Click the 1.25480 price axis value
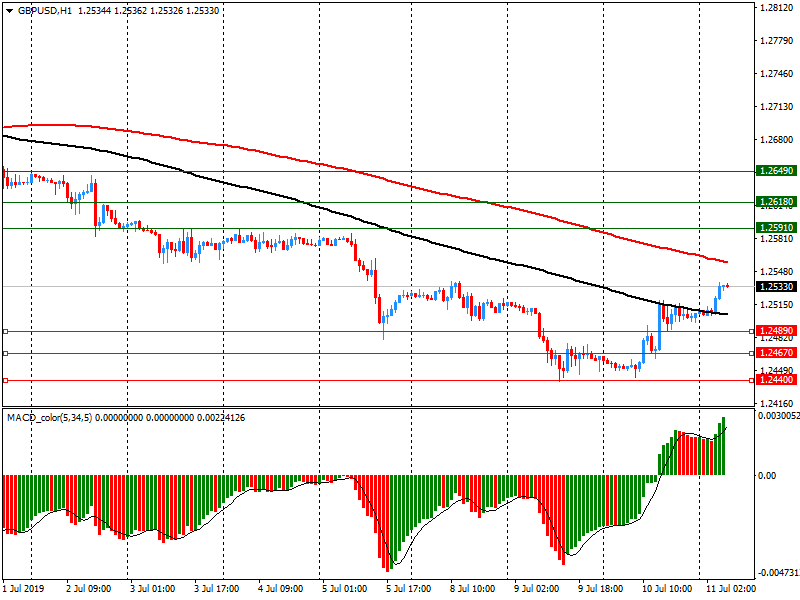Image resolution: width=800 pixels, height=600 pixels. (777, 272)
